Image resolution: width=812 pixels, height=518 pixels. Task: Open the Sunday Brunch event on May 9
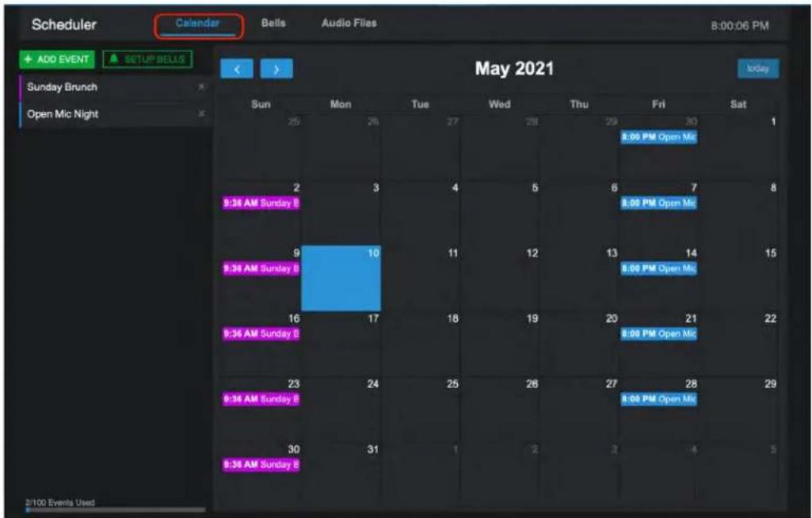click(x=261, y=269)
